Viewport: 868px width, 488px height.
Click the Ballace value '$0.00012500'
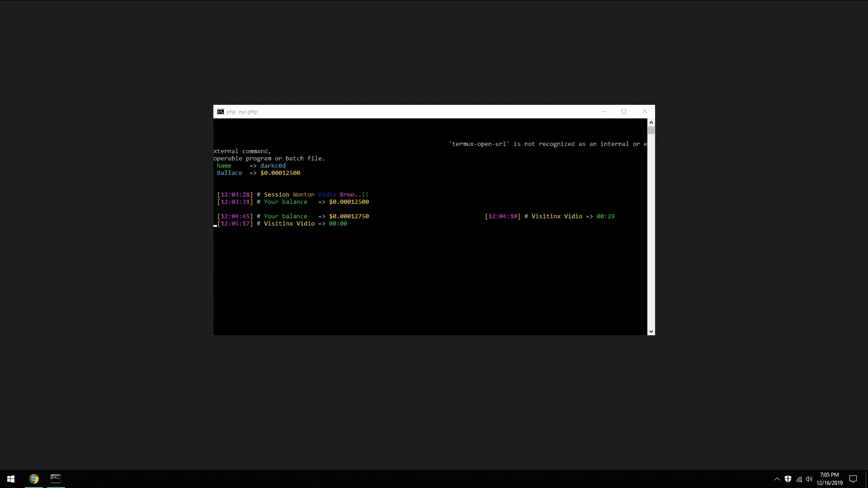[x=280, y=173]
